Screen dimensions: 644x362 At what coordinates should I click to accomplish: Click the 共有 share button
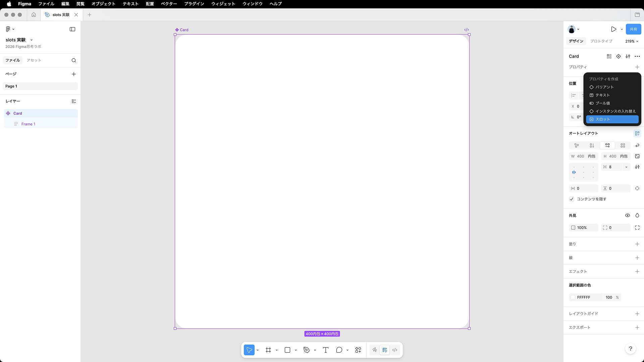click(x=633, y=29)
